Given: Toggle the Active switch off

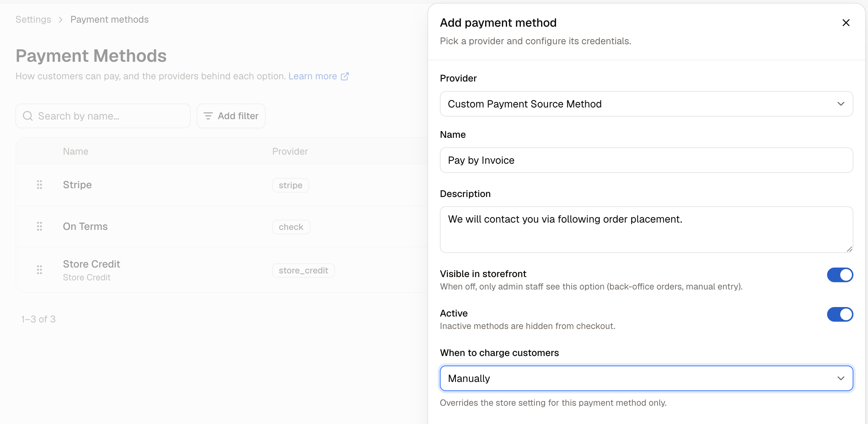Looking at the screenshot, I should tap(840, 314).
